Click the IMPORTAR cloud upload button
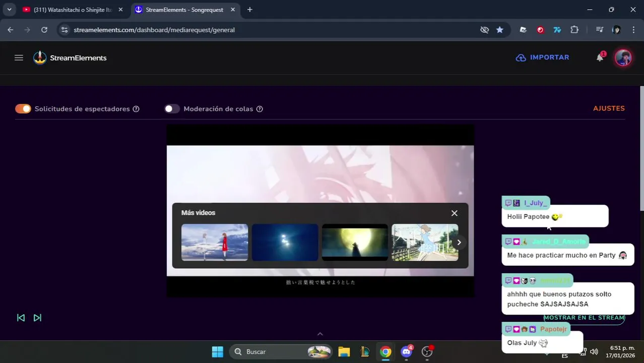The height and width of the screenshot is (363, 644). point(543,57)
